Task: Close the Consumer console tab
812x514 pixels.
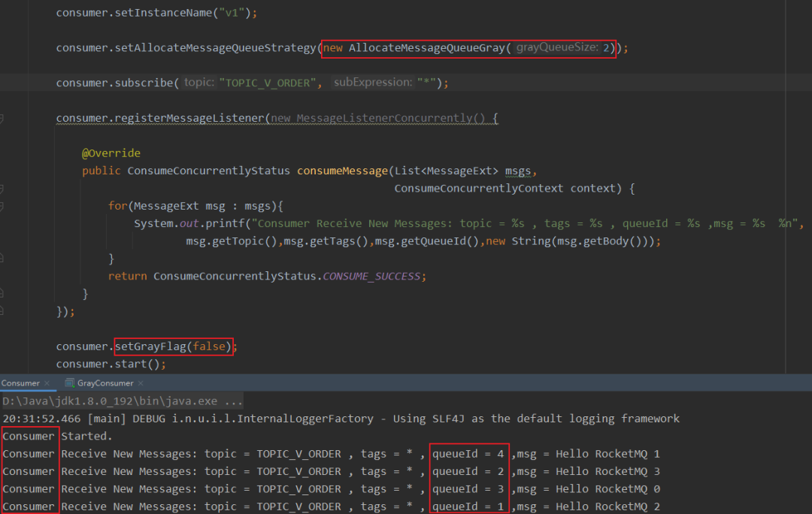Action: click(x=47, y=383)
